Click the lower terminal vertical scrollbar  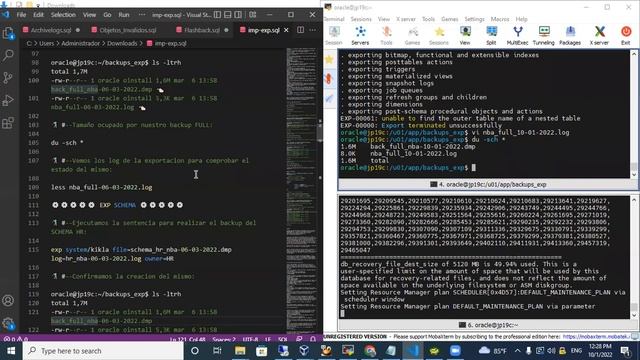pyautogui.click(x=634, y=257)
